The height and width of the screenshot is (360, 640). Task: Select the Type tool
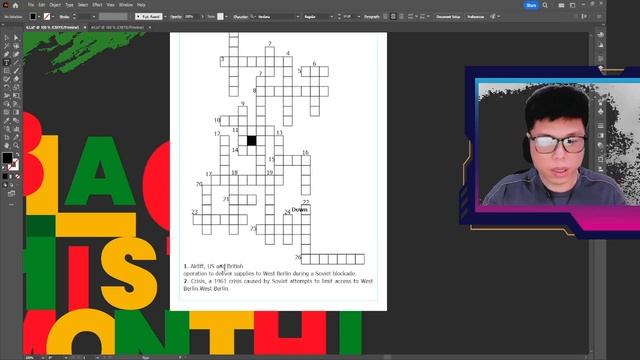pyautogui.click(x=7, y=62)
